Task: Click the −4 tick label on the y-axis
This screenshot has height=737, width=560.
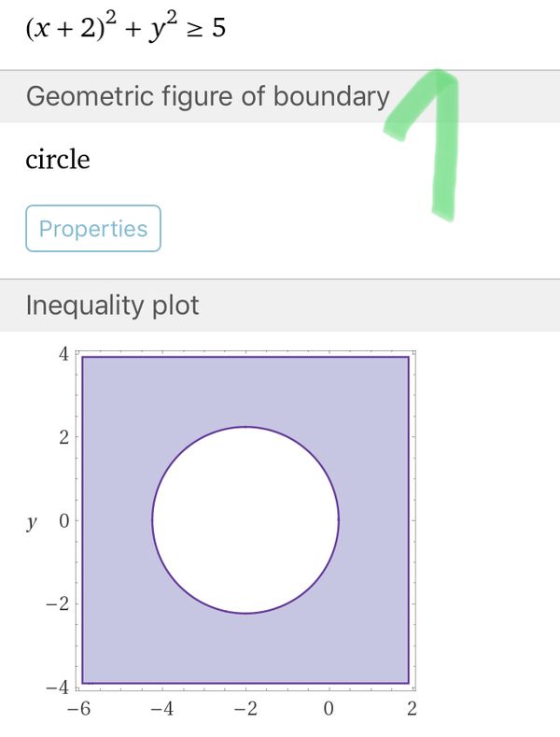Action: click(x=59, y=687)
